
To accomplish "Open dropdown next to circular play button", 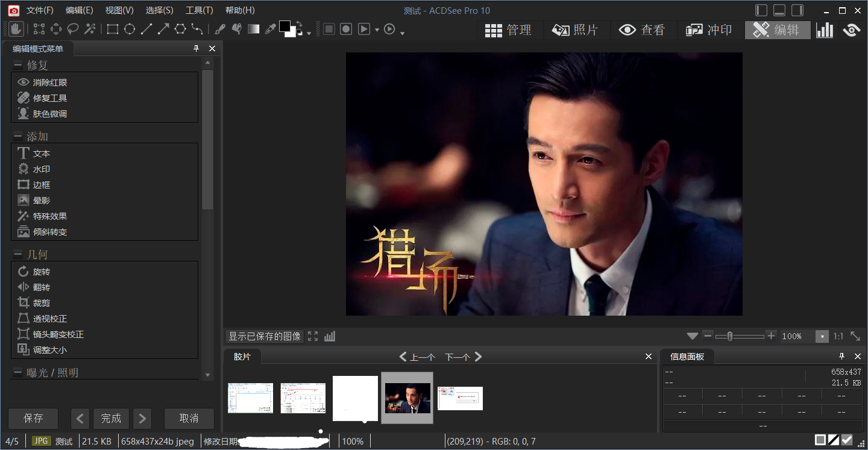I will [402, 32].
